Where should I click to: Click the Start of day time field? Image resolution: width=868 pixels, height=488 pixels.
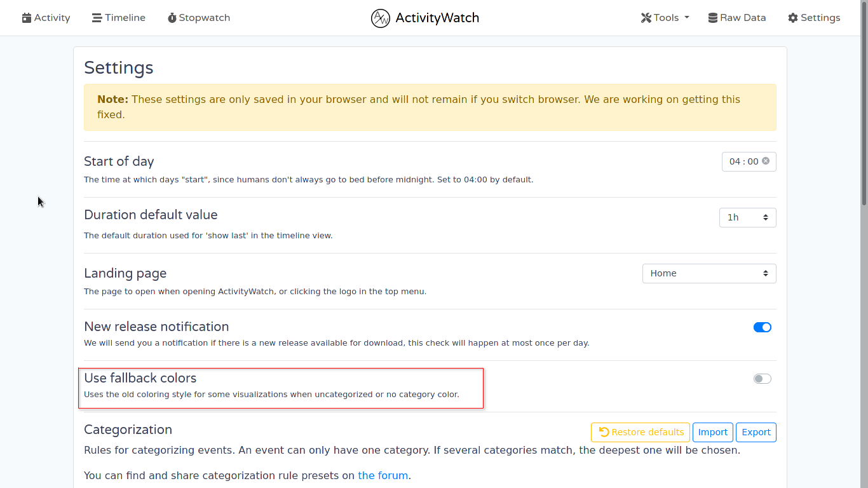pyautogui.click(x=742, y=162)
